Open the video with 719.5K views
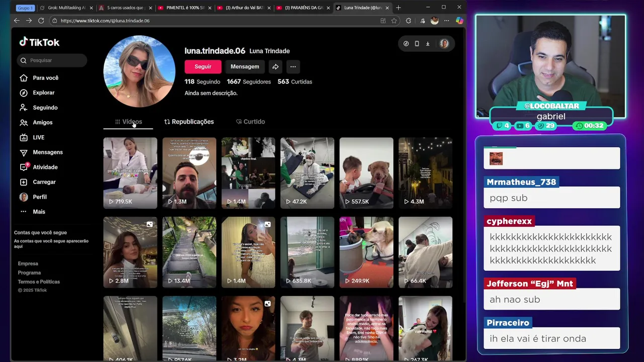 pos(130,173)
